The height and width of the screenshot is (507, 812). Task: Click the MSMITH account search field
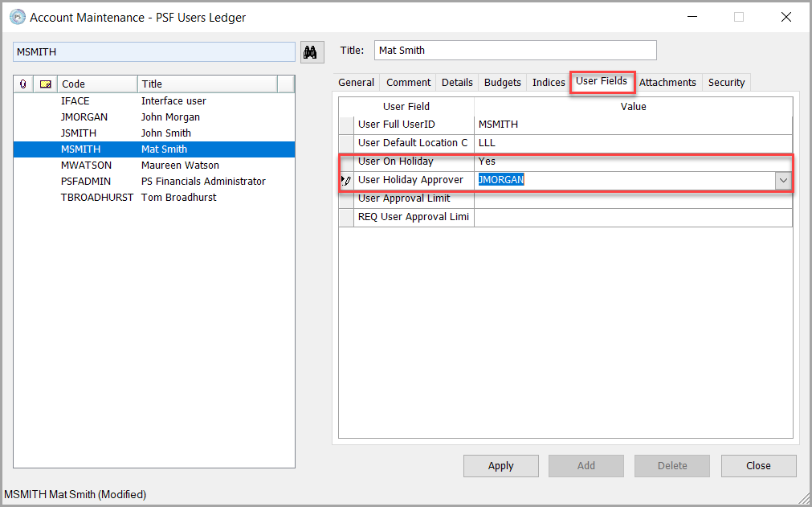click(153, 51)
